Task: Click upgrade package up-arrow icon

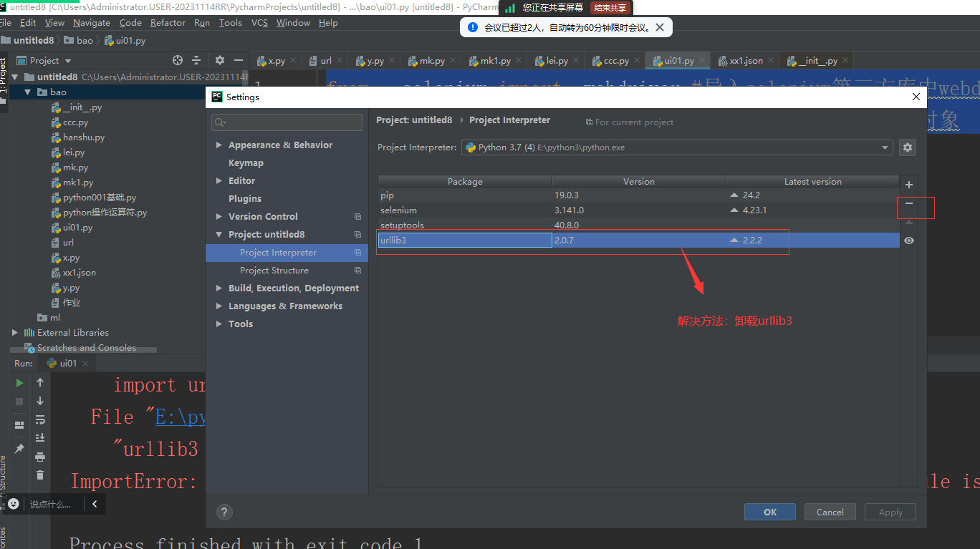Action: (x=909, y=223)
